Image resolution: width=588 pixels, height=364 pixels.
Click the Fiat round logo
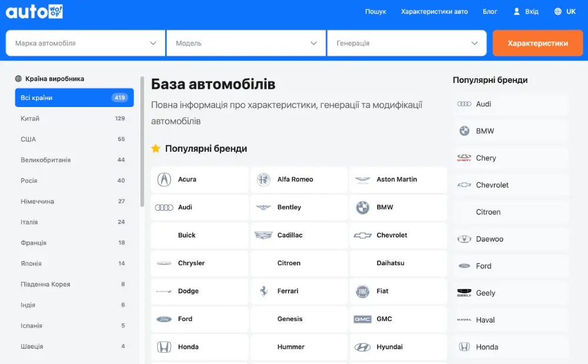(363, 291)
